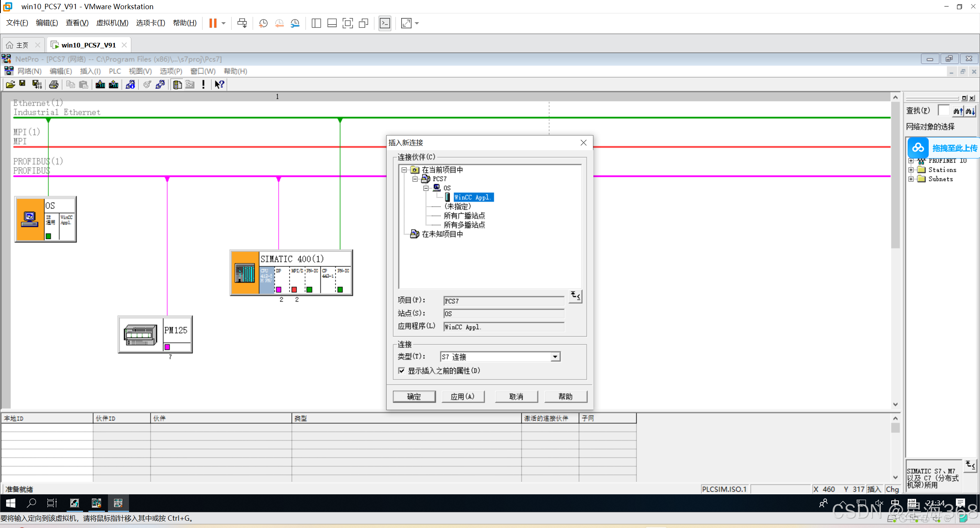This screenshot has height=528, width=980.
Task: Click the 确定 button
Action: [x=414, y=397]
